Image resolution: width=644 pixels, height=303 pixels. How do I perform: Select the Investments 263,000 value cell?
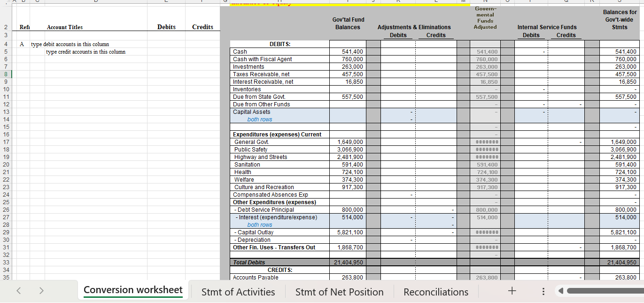[348, 66]
